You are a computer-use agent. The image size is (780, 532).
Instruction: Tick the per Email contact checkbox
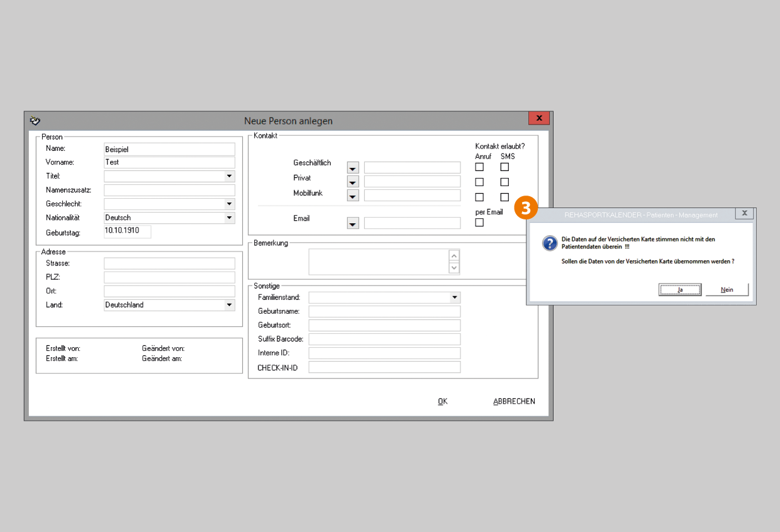479,223
